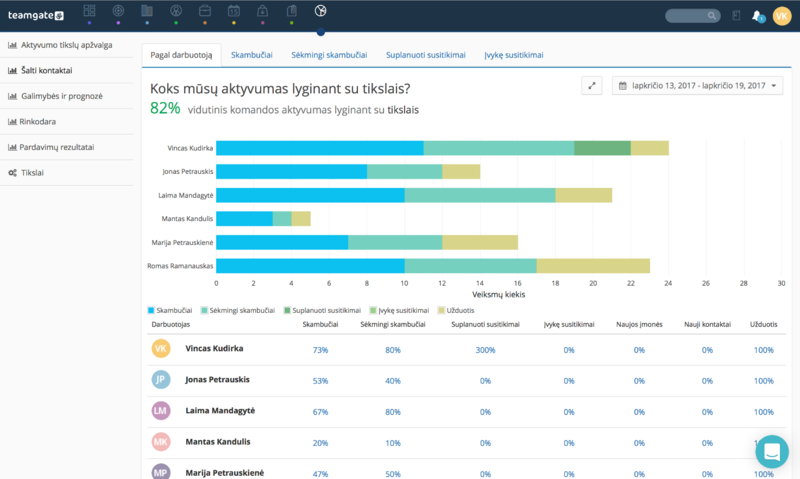800x479 pixels.
Task: Open the leads target icon in top navigation
Action: [x=118, y=11]
